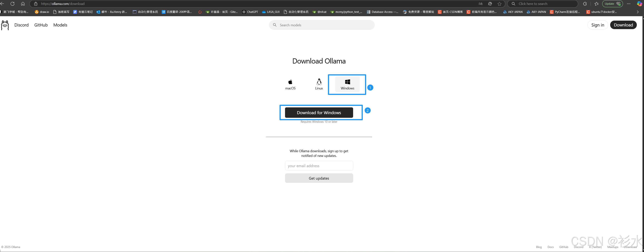644x252 pixels.
Task: Open the browser home page icon
Action: tap(23, 4)
